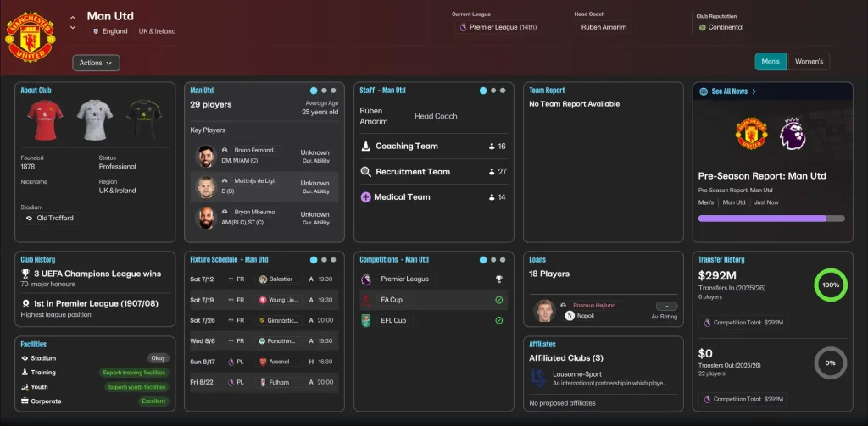Viewport: 868px width, 426px height.
Task: Select second page dot in Staff panel
Action: coord(493,91)
